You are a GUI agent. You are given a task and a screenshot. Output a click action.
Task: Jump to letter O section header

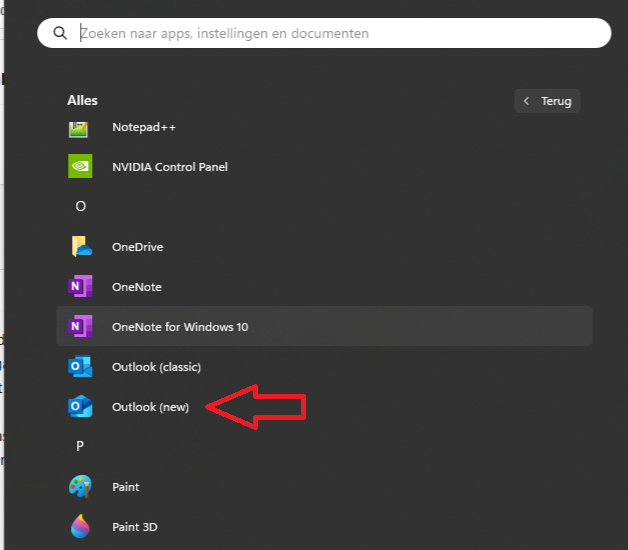81,206
